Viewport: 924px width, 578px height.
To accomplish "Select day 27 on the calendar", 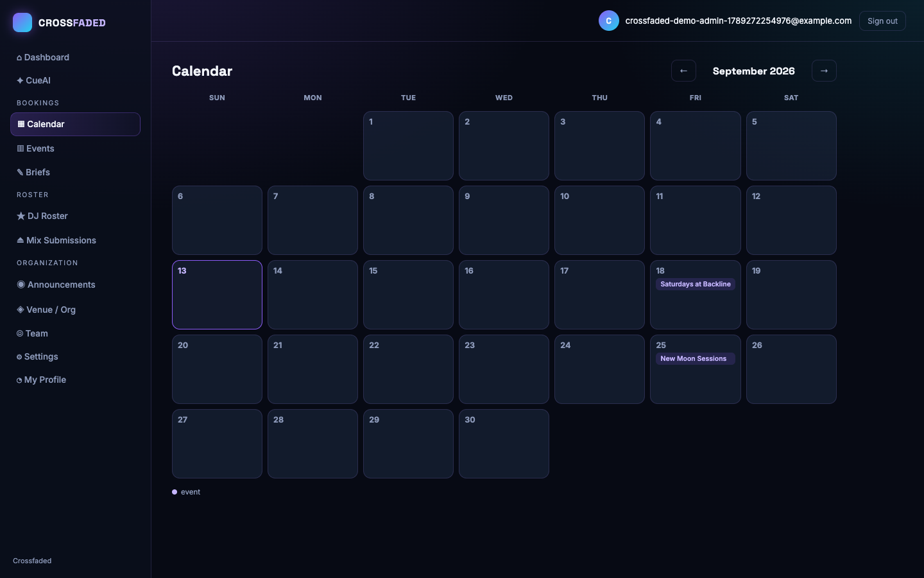I will pyautogui.click(x=217, y=444).
